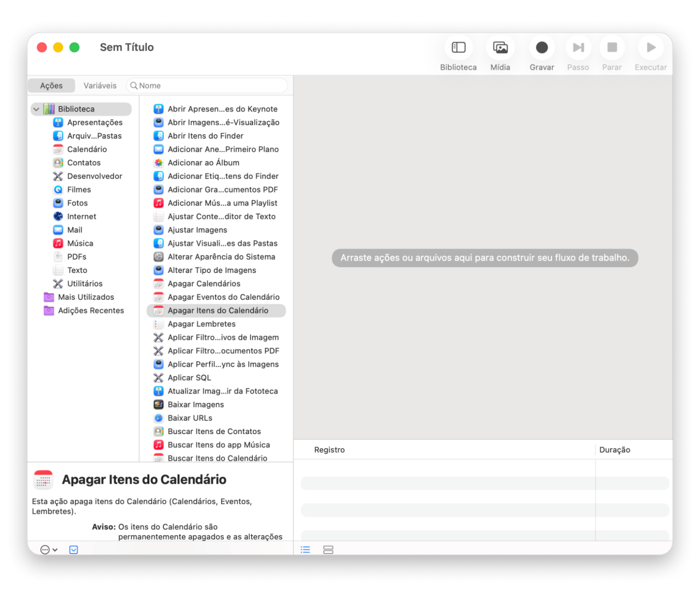Viewport: 700px width, 591px height.
Task: Select Alterar Aparência do Sistema action
Action: [216, 257]
